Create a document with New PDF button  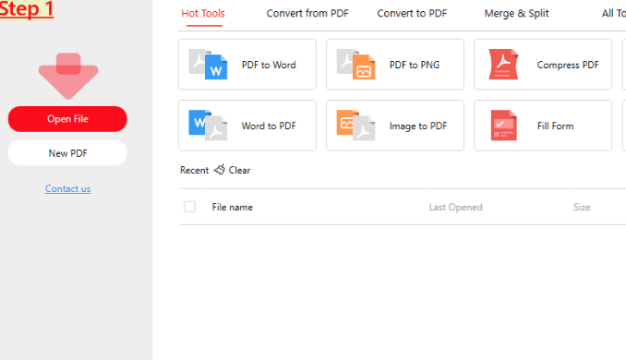pos(67,153)
